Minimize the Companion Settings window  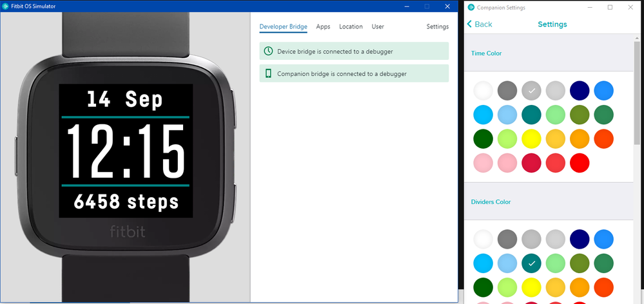click(x=590, y=7)
